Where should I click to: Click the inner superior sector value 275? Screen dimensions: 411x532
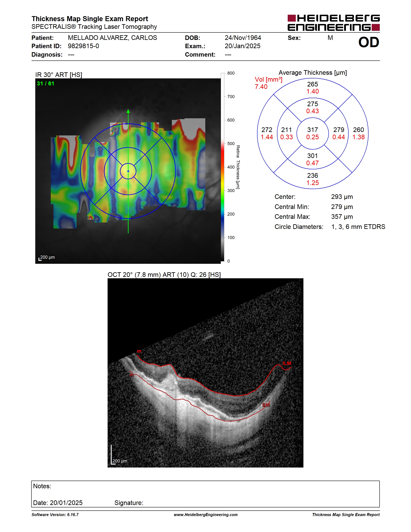pyautogui.click(x=313, y=104)
